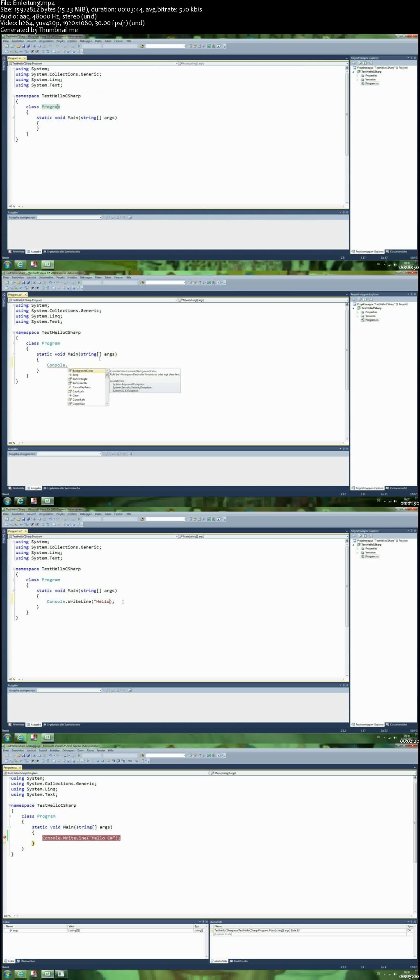This screenshot has height=980, width=420.
Task: Open the Extras menu in the debugging frame
Action: pyautogui.click(x=91, y=750)
